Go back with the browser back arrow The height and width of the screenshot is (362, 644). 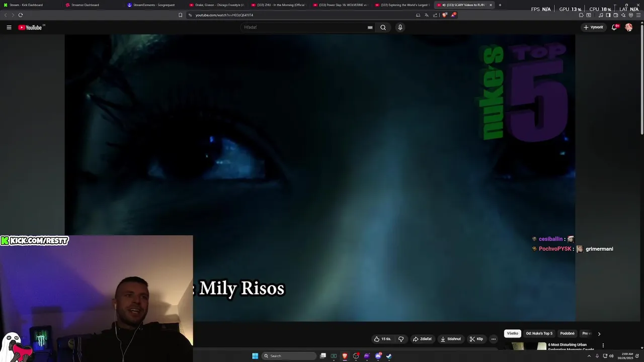pos(6,15)
